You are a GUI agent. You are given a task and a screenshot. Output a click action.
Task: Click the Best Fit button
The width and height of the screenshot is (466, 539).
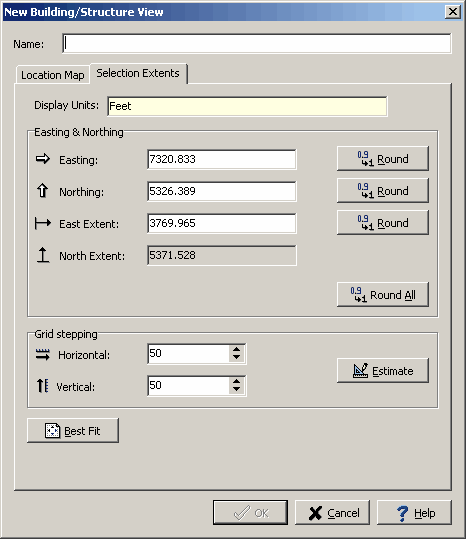coord(73,430)
